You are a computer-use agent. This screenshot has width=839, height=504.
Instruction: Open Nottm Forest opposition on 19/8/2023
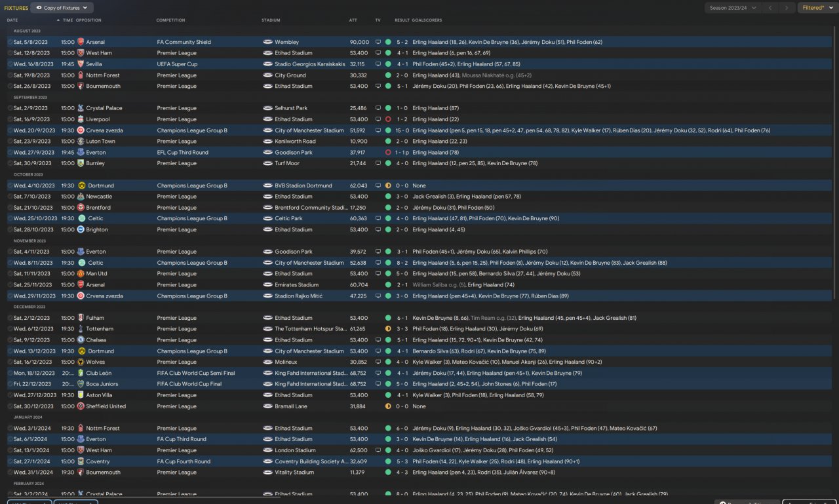click(x=103, y=75)
